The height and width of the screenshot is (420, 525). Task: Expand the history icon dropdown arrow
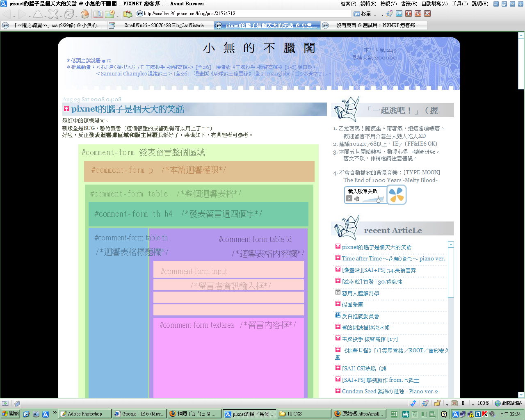click(117, 16)
